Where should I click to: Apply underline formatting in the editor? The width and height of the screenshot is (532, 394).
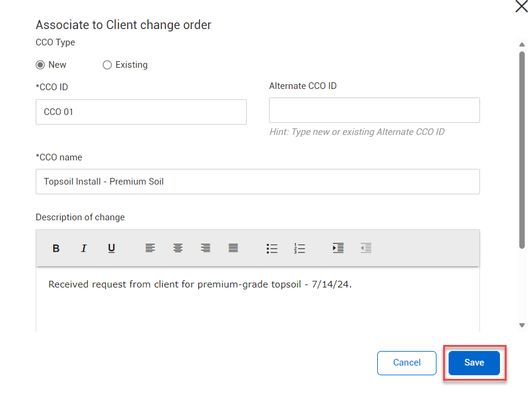point(111,248)
